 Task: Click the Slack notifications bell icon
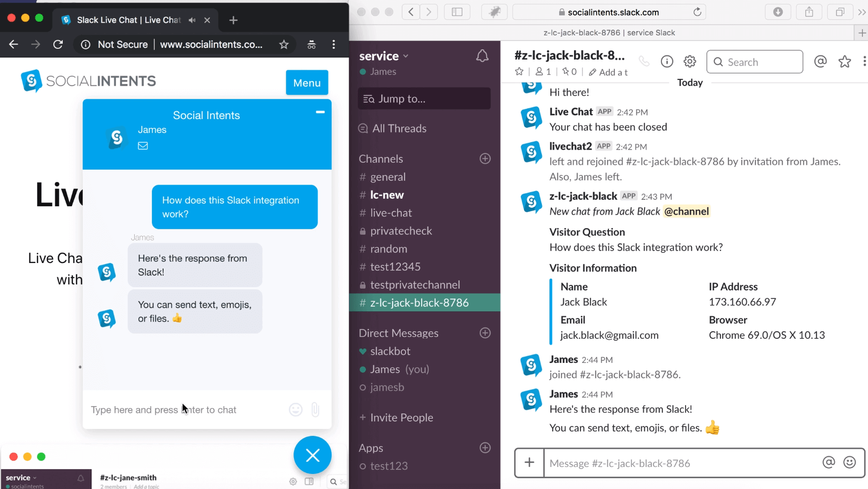[x=482, y=56]
